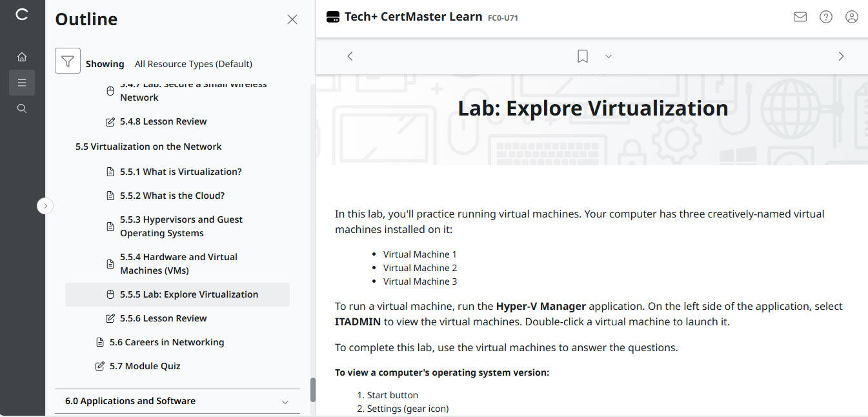Open the resource type filter icon
Image resolution: width=868 pixels, height=417 pixels.
[x=67, y=61]
